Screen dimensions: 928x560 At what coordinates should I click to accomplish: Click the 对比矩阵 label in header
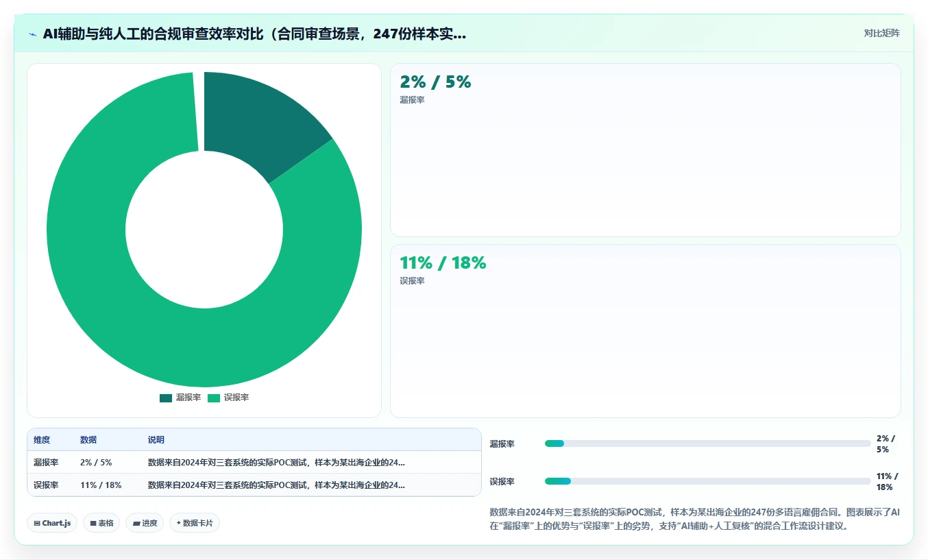point(881,34)
